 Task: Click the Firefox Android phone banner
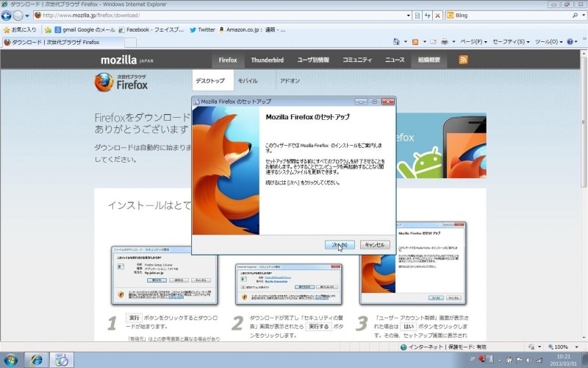(441, 145)
